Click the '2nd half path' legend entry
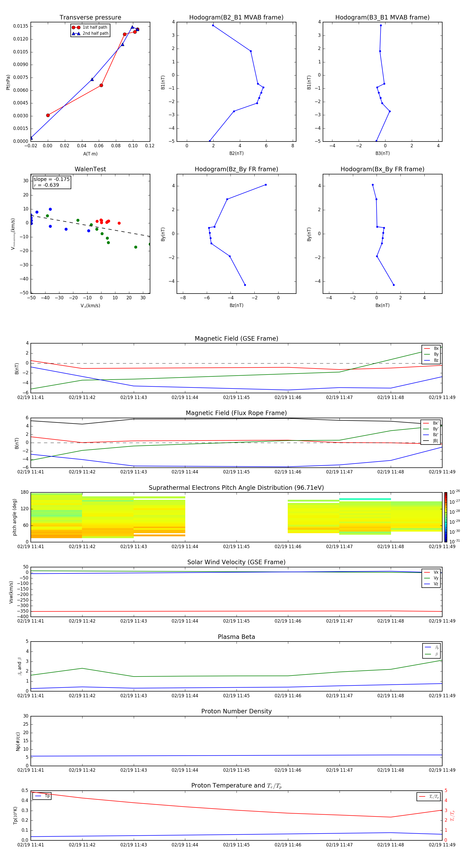The height and width of the screenshot is (868, 473). [x=90, y=33]
